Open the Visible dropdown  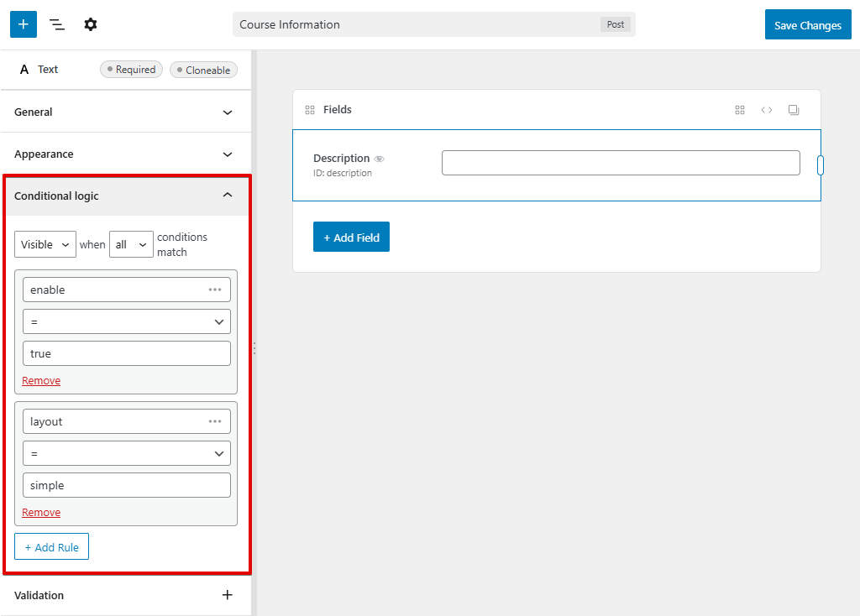click(x=45, y=244)
